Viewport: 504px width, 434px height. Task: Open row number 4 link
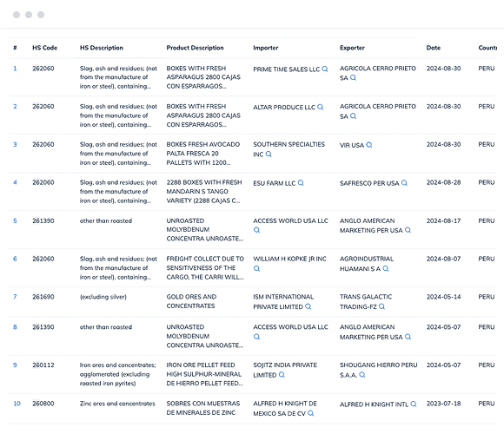coord(15,182)
